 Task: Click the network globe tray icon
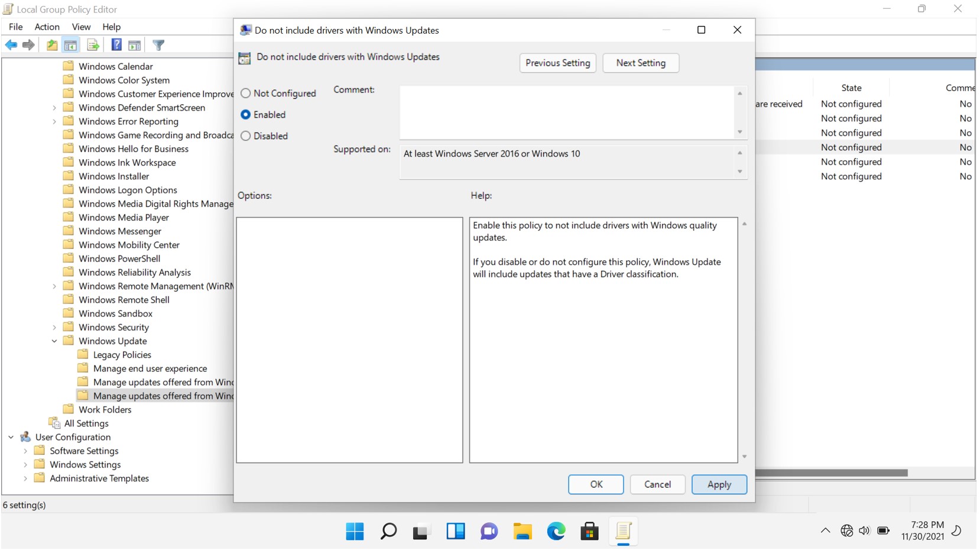(x=846, y=530)
